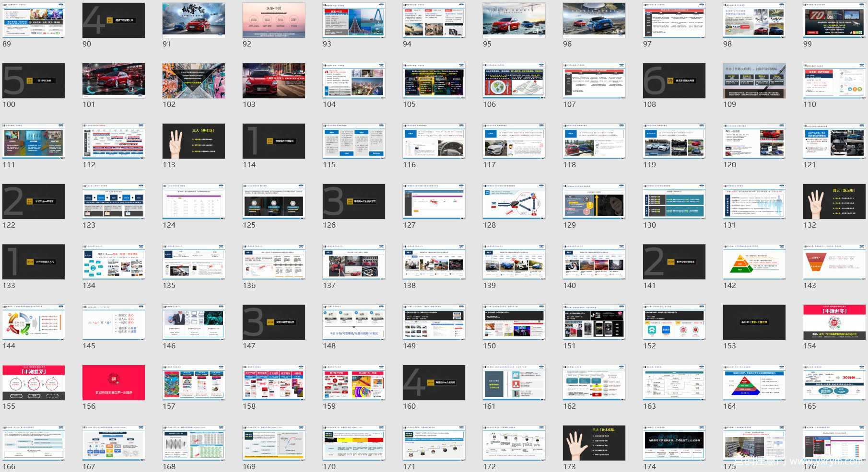Open slide 100 with large number 5

[x=34, y=81]
